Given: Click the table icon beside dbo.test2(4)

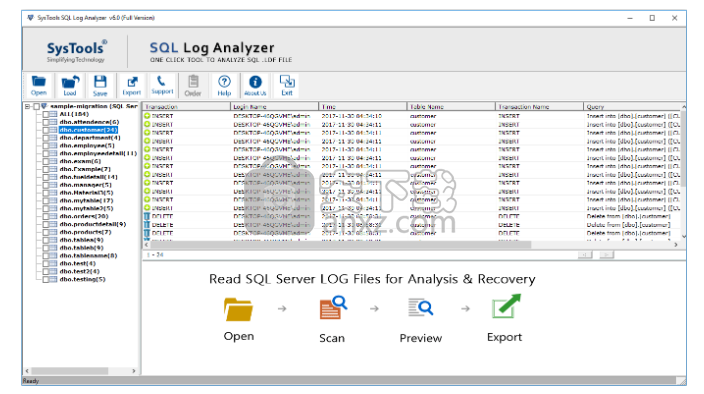Looking at the screenshot, I should [x=53, y=271].
